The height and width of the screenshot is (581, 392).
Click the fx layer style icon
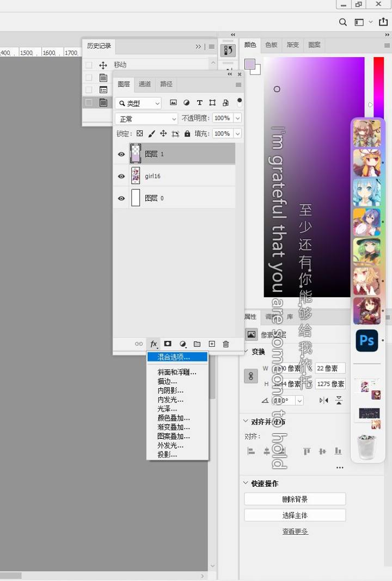point(154,344)
